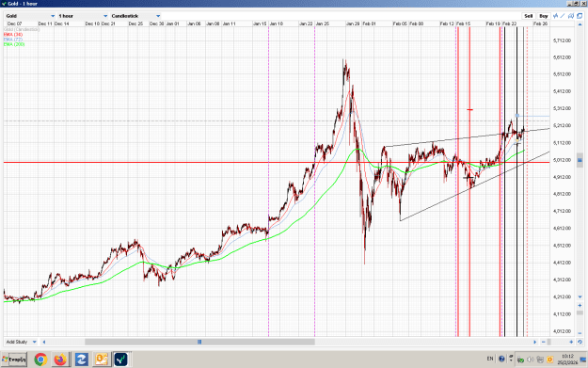588x368 pixels.
Task: Click the blue EMA (72) legend label
Action: pos(13,39)
